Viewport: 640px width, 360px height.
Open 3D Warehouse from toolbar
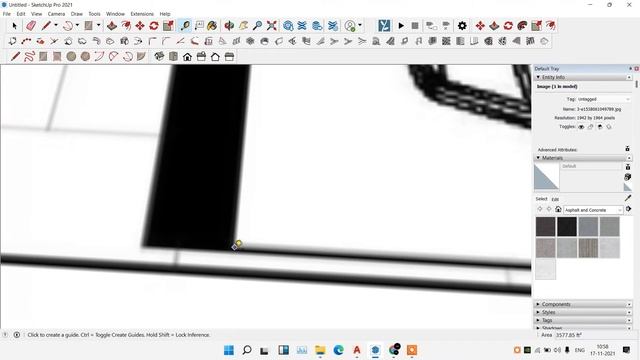[288, 26]
